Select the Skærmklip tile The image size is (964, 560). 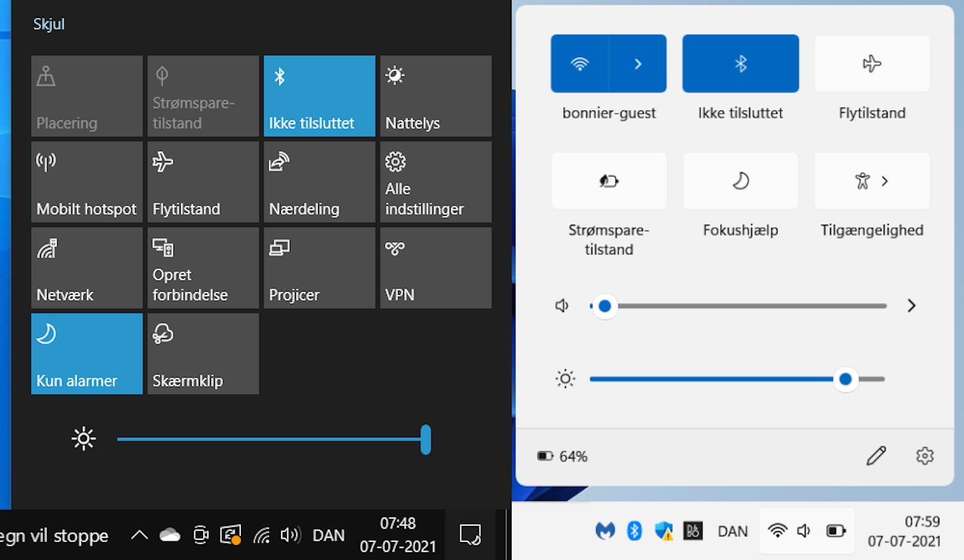tap(202, 354)
